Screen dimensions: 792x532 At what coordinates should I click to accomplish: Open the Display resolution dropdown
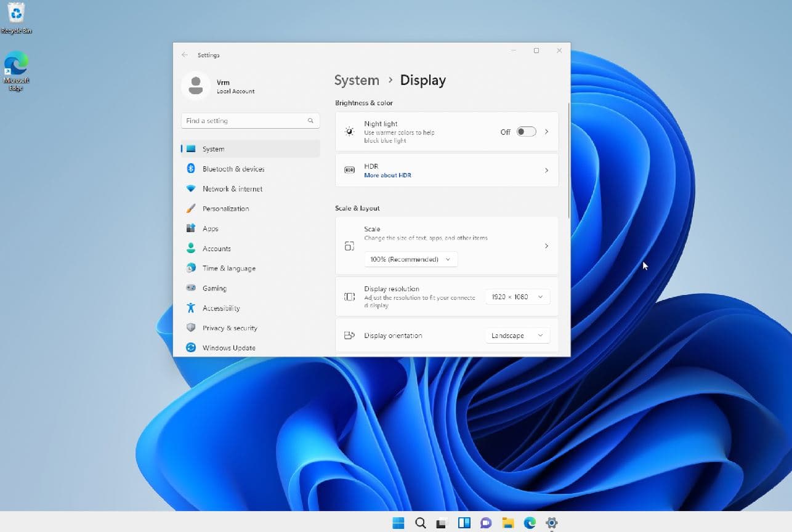point(517,297)
